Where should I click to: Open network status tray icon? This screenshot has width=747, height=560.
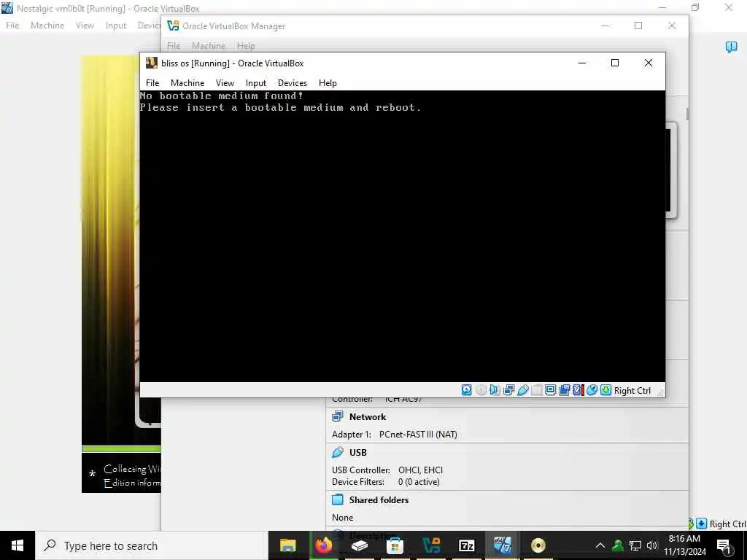coord(635,545)
